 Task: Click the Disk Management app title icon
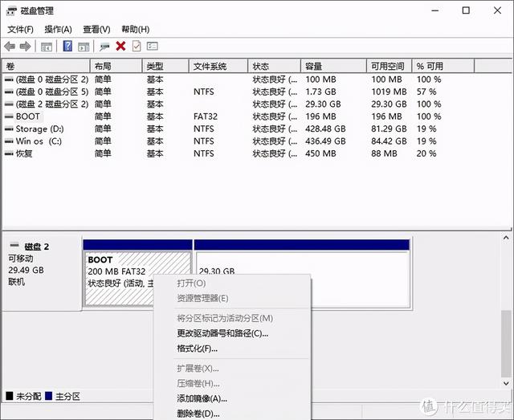10,10
